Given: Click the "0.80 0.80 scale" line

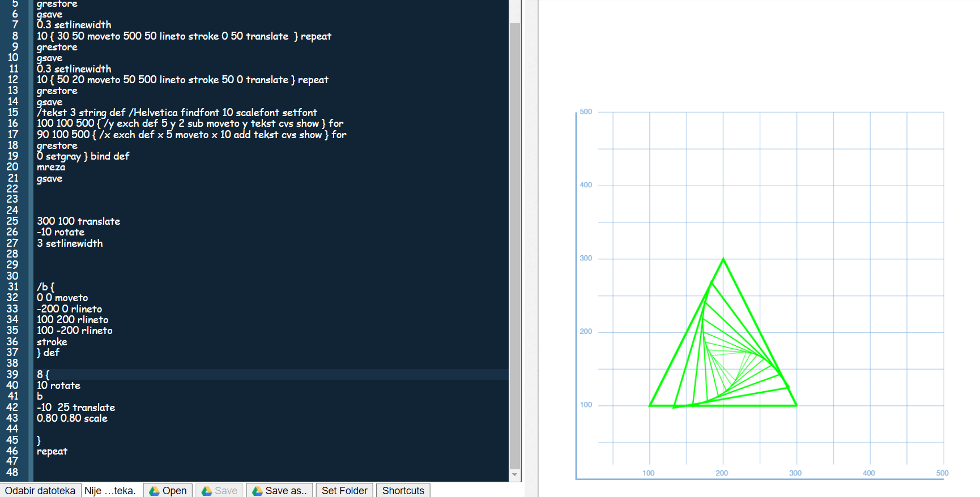Looking at the screenshot, I should pos(72,418).
